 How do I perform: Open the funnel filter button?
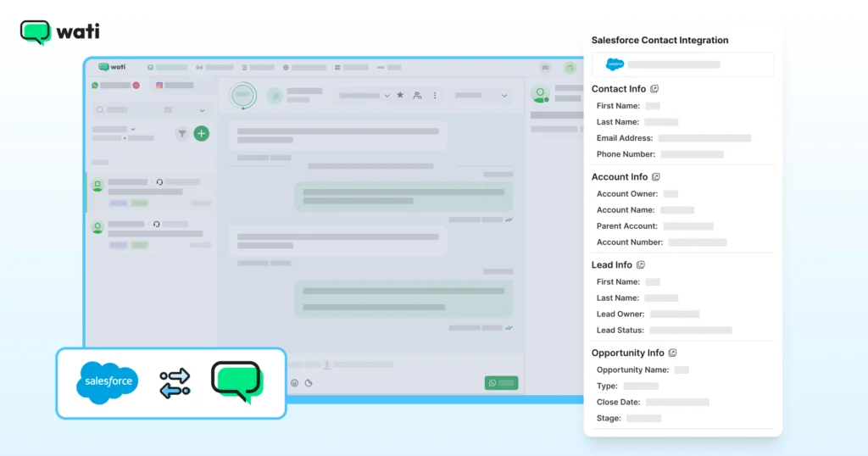[181, 133]
